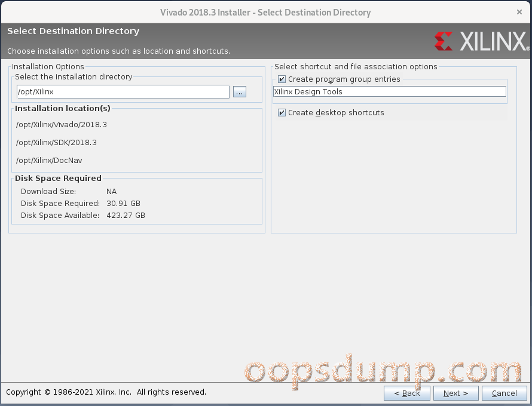This screenshot has width=532, height=406.
Task: Click the Select Destination Directory header title
Action: pyautogui.click(x=74, y=31)
